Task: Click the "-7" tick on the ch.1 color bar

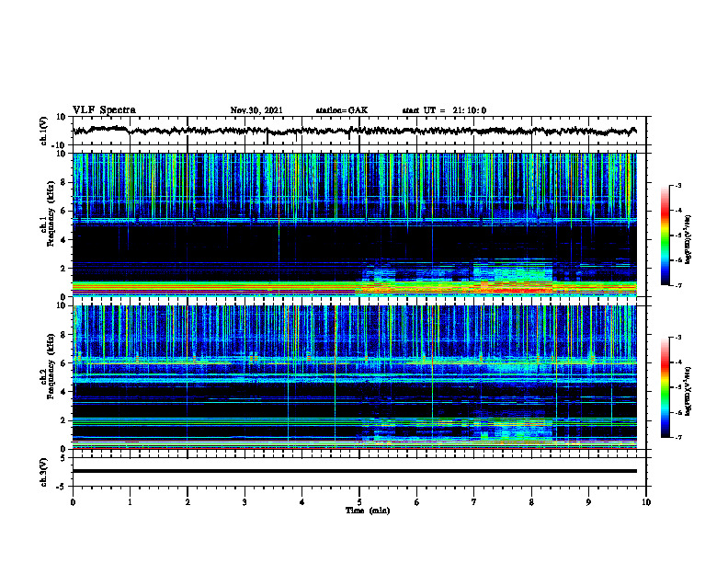Action: pos(678,286)
